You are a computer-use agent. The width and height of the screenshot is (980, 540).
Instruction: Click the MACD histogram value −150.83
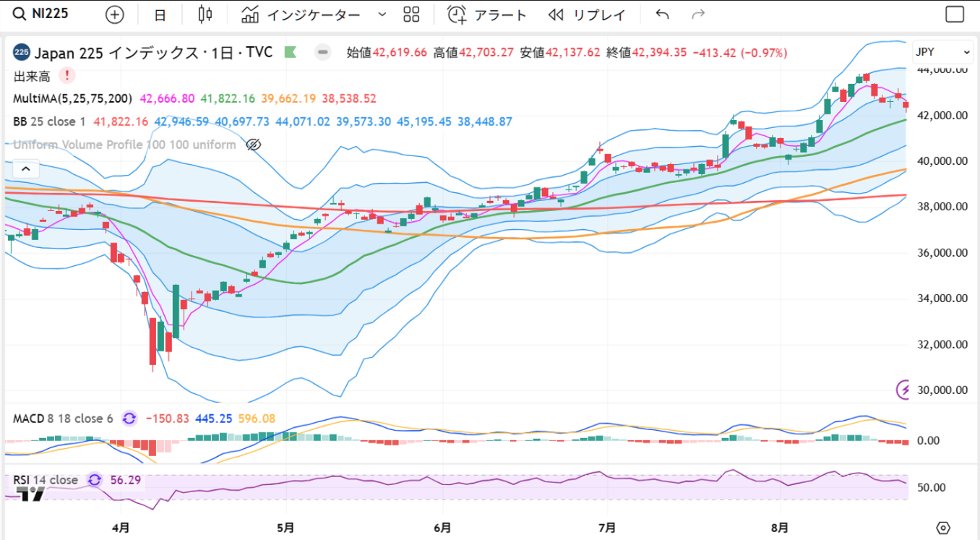point(168,419)
